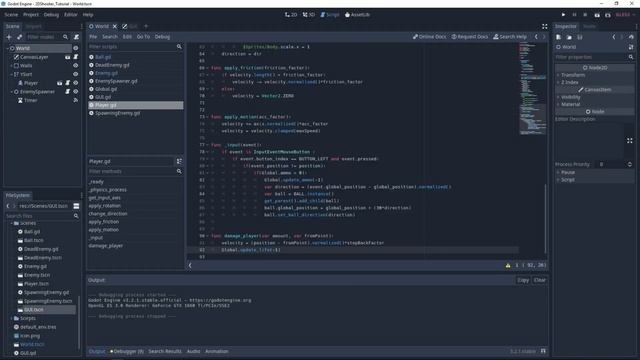Click the play custom scene icon
Screen dimensions: 640x360
pos(608,15)
